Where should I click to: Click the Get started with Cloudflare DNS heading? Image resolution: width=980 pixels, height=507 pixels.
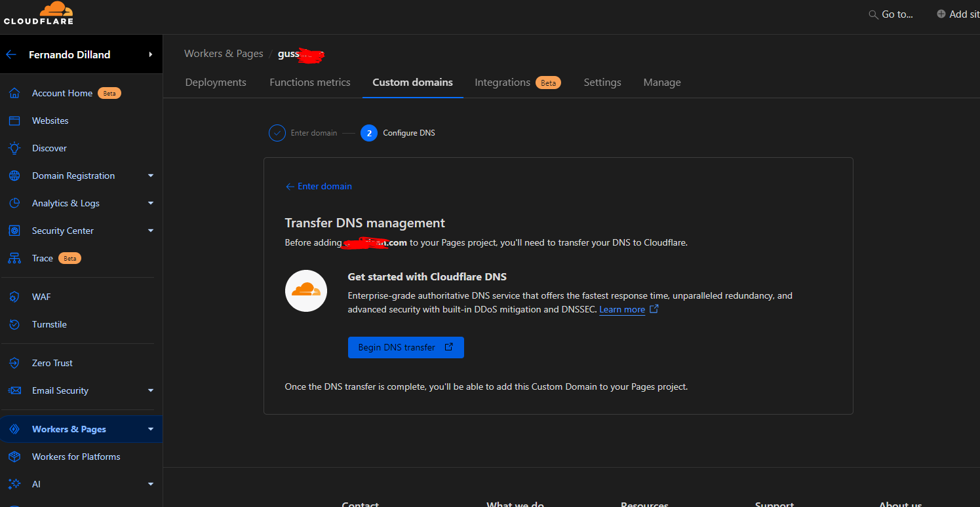[x=427, y=276]
